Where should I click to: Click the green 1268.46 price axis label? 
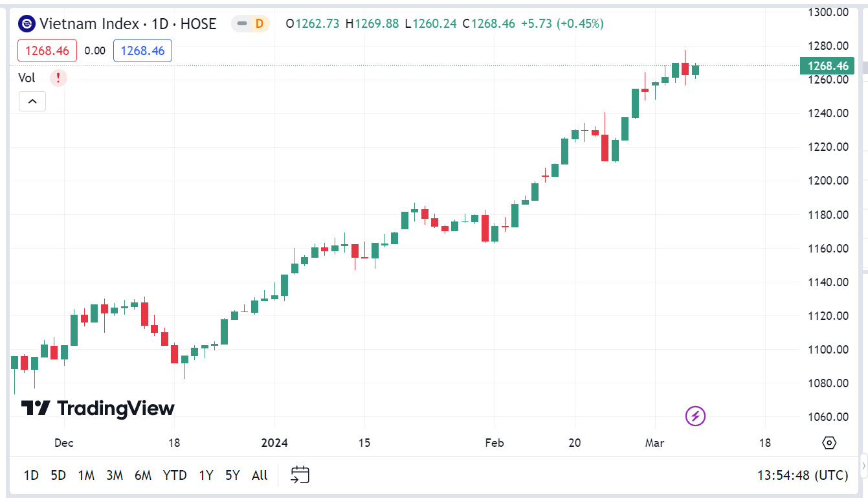[828, 66]
